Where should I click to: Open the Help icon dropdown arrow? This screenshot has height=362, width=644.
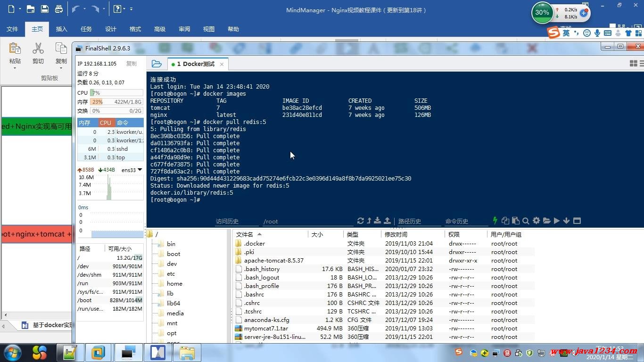pyautogui.click(x=125, y=9)
